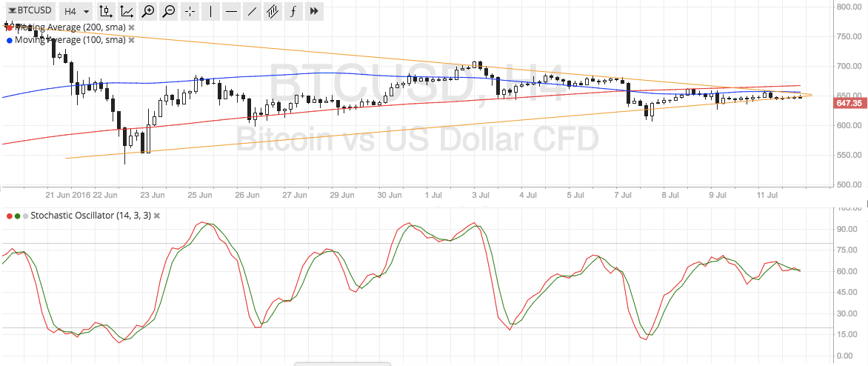Image resolution: width=868 pixels, height=366 pixels.
Task: Select the crosshair cursor tool
Action: click(x=190, y=10)
